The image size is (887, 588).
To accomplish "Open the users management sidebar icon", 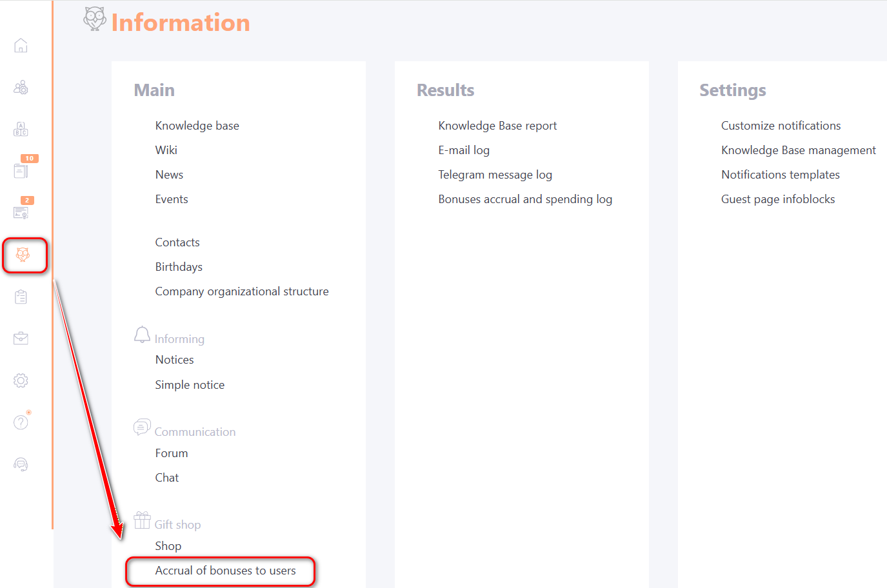I will tap(21, 88).
